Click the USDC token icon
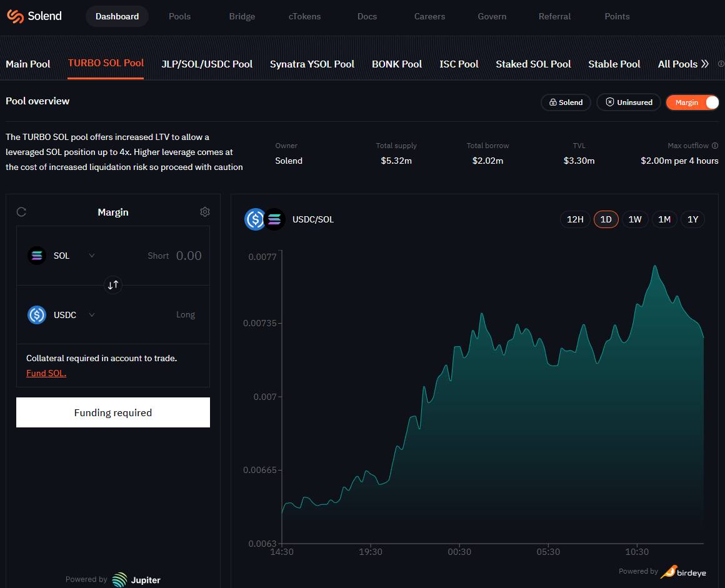Image resolution: width=725 pixels, height=588 pixels. (36, 315)
